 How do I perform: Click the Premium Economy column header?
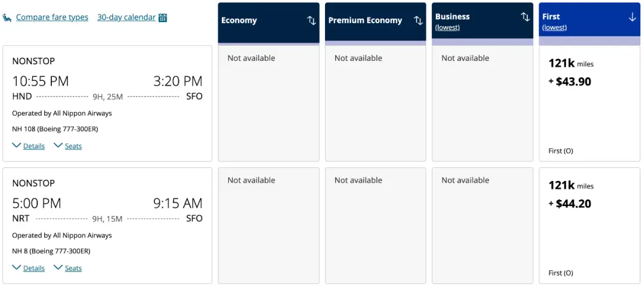click(x=365, y=20)
